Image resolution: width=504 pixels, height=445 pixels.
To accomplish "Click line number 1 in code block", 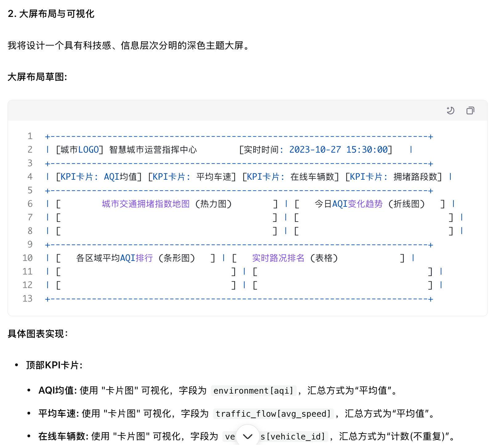I will click(30, 136).
